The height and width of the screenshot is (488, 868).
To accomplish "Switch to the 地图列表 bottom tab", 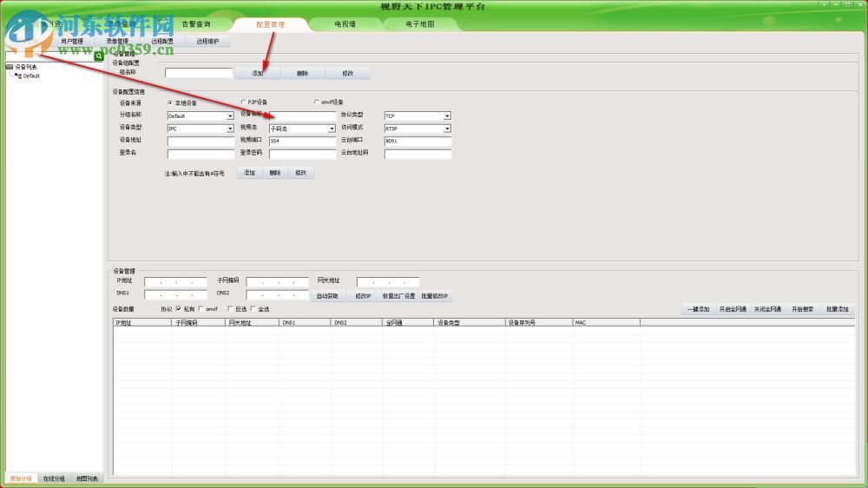I will (87, 478).
